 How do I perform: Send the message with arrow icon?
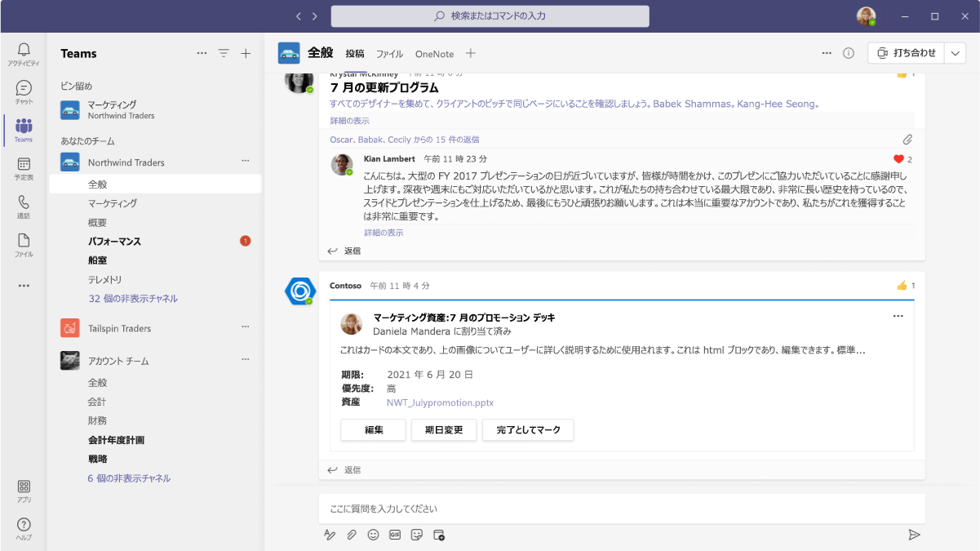(x=914, y=535)
